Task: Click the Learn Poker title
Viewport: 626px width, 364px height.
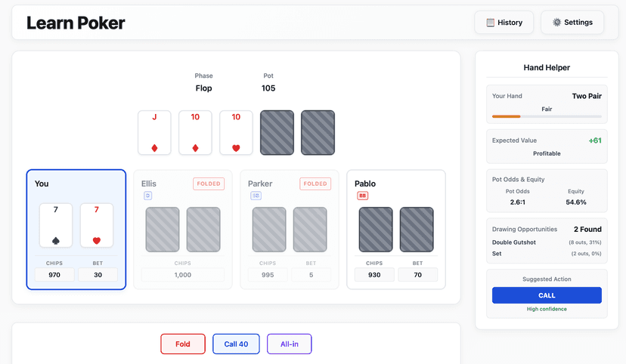Action: pos(76,23)
